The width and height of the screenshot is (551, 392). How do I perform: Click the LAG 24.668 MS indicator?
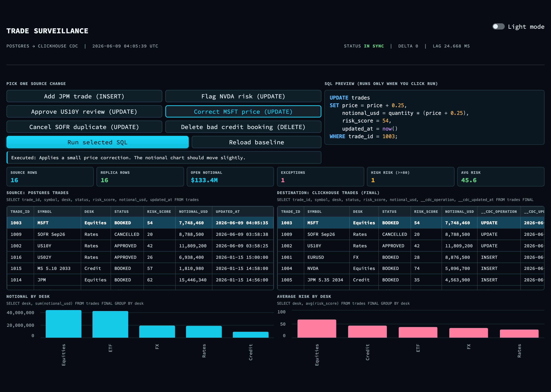[x=451, y=46]
